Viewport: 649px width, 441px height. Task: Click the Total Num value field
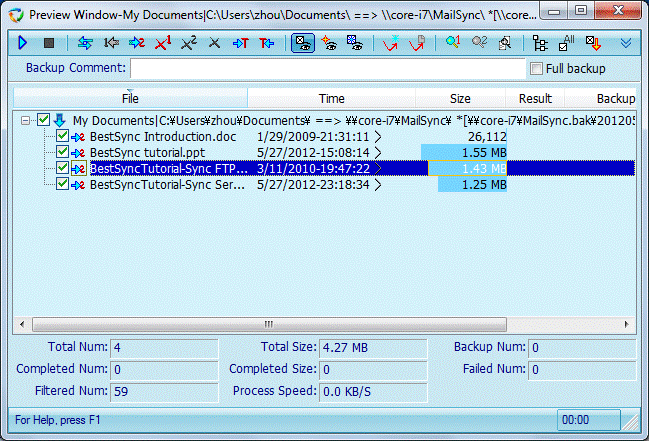tap(164, 347)
